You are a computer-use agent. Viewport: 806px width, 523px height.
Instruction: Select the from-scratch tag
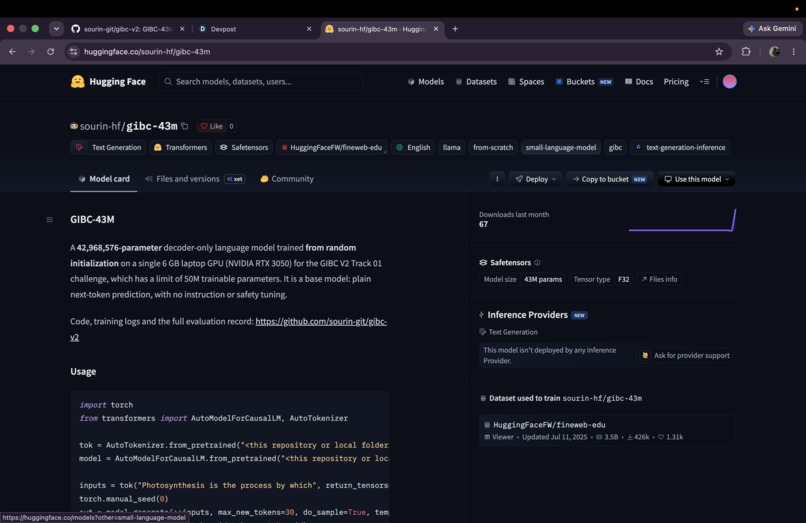tap(493, 147)
